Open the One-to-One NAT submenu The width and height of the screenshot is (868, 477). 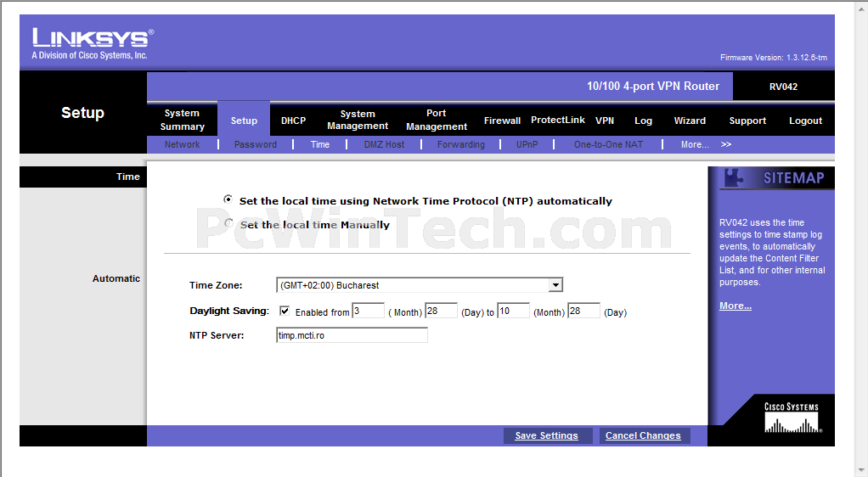(608, 144)
